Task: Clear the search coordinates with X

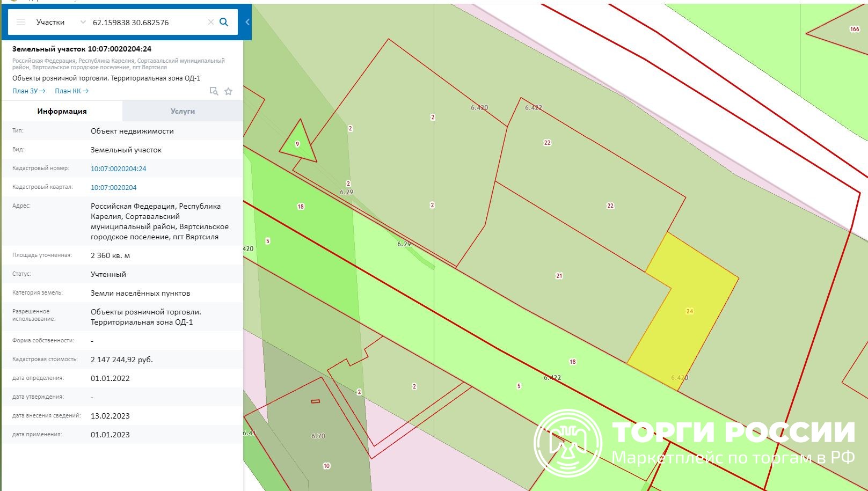Action: pos(210,22)
